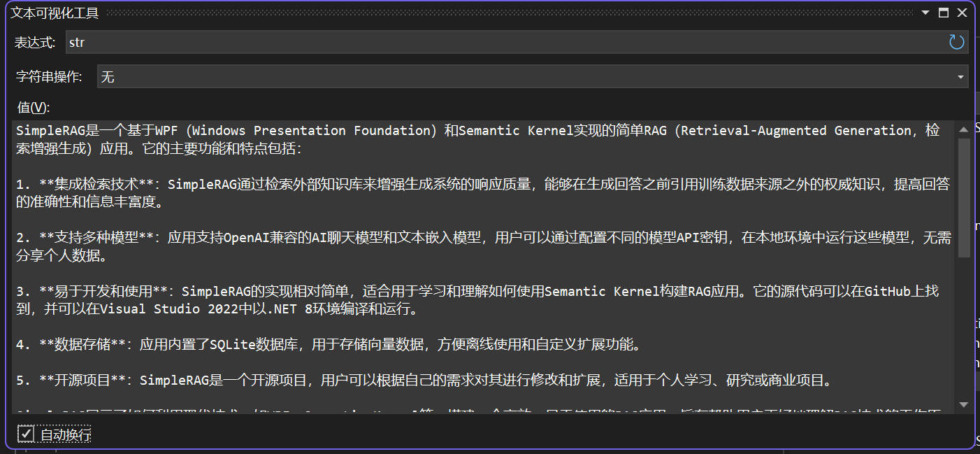
Task: Click the 表达式: label
Action: point(35,43)
